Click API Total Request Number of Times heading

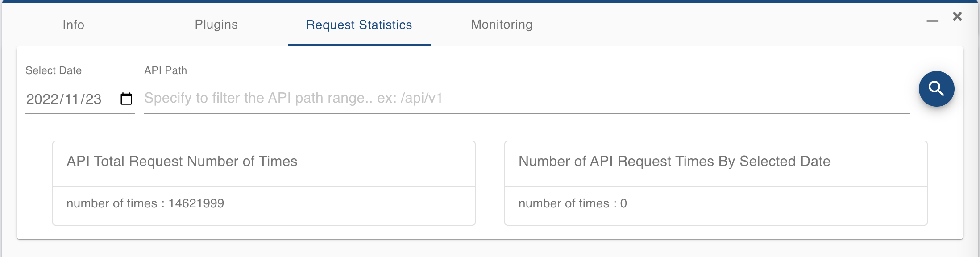tap(182, 161)
